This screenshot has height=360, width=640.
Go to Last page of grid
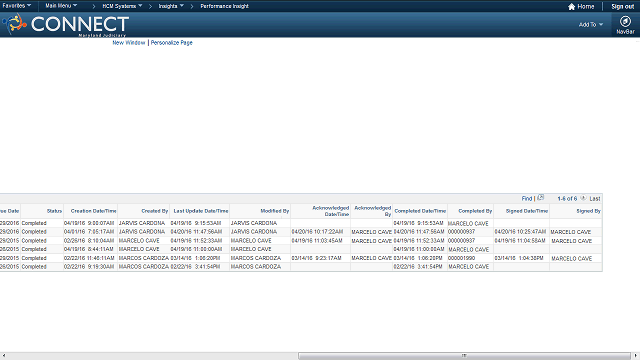595,199
